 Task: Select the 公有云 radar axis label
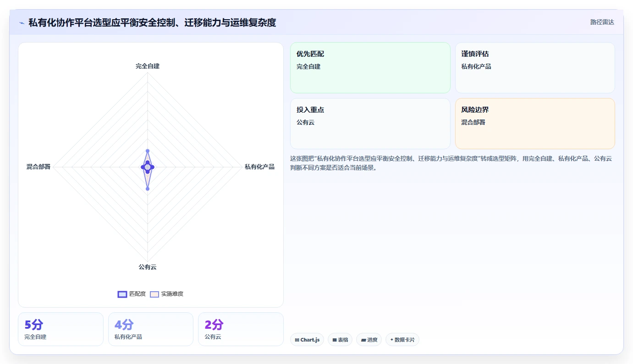point(148,267)
